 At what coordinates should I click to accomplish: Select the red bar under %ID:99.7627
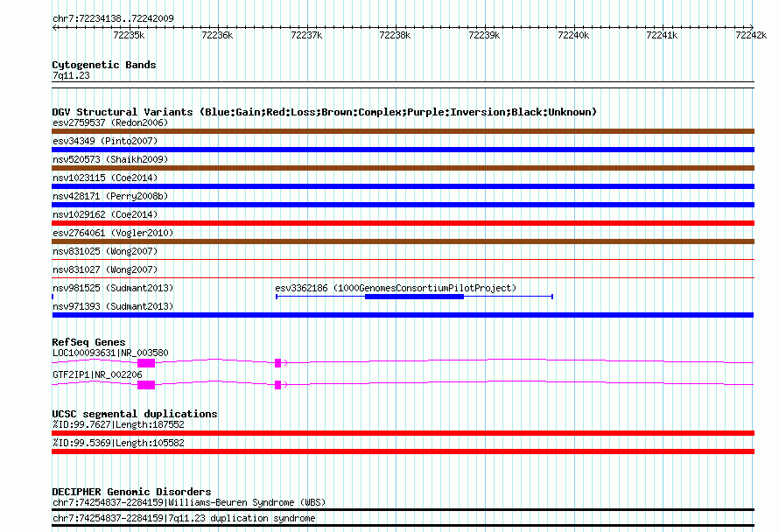click(x=403, y=433)
